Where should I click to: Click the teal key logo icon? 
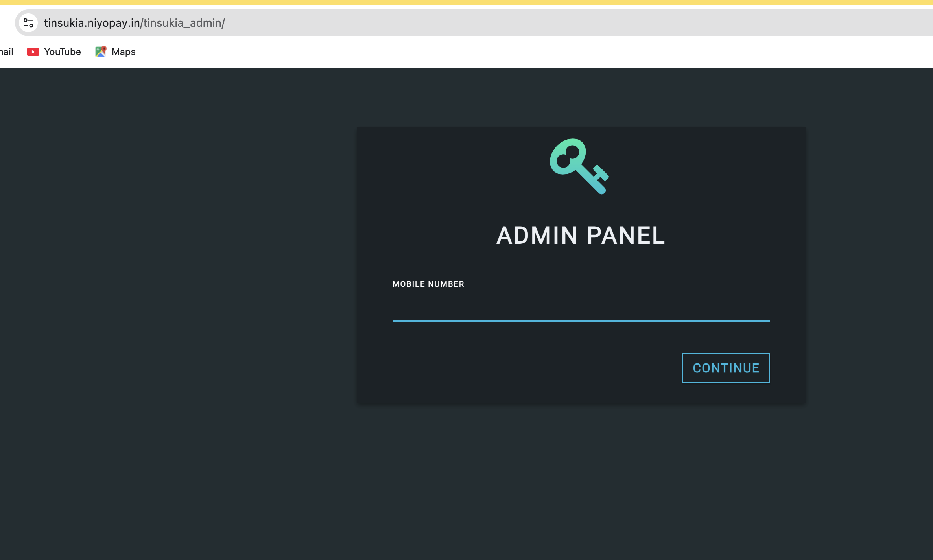tap(579, 166)
